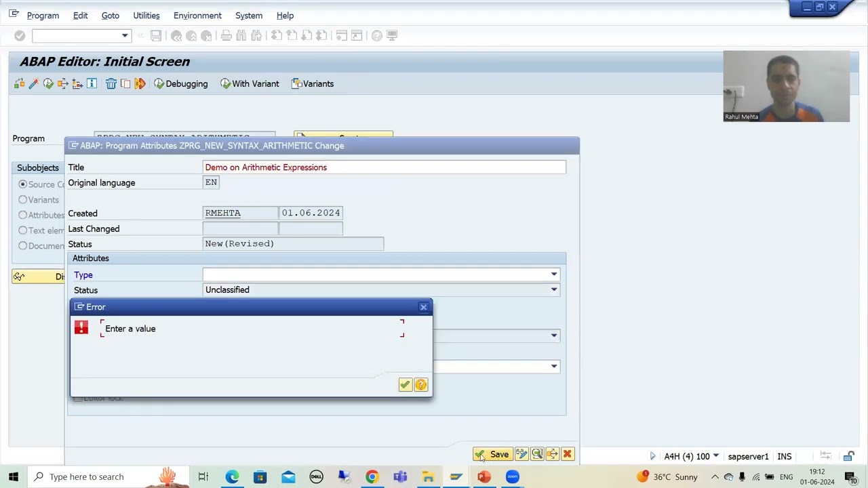Click the Print icon in standard toolbar
Viewport: 868px width, 488px height.
[226, 36]
